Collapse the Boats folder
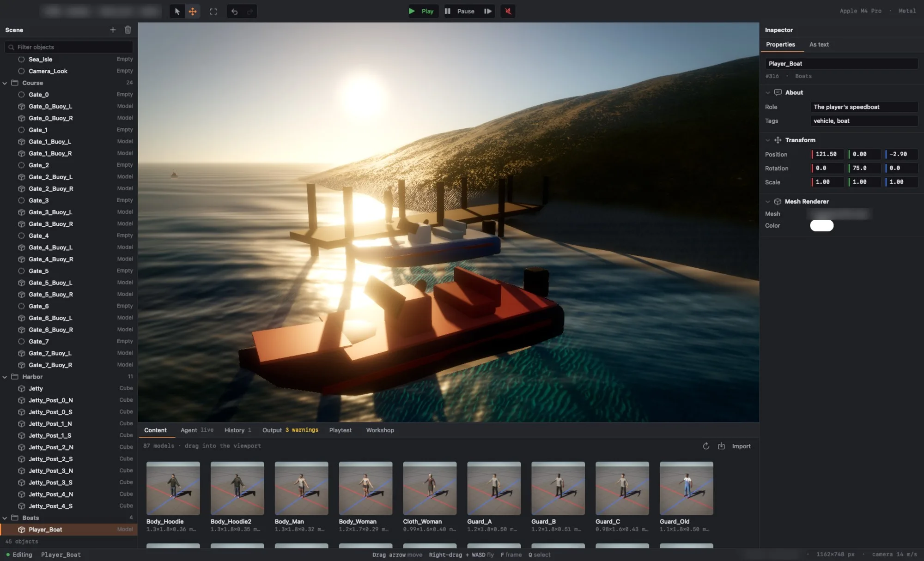The width and height of the screenshot is (924, 561). click(5, 518)
